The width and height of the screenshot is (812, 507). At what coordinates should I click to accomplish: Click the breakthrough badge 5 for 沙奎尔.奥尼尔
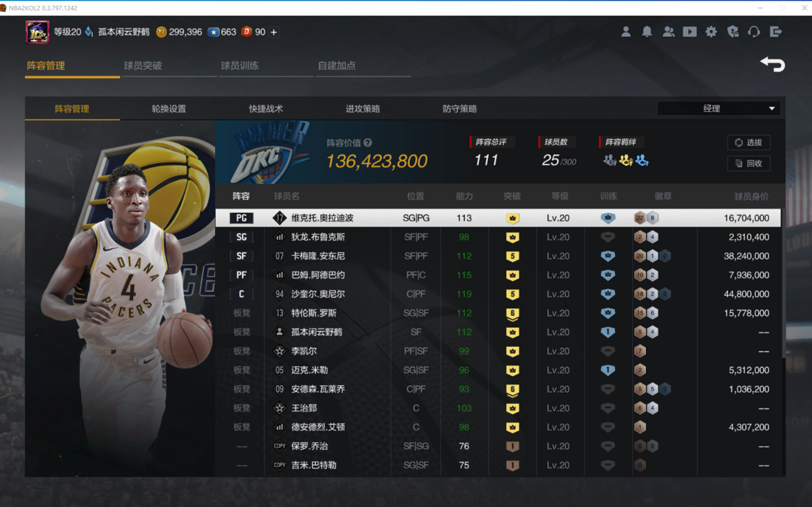point(513,294)
